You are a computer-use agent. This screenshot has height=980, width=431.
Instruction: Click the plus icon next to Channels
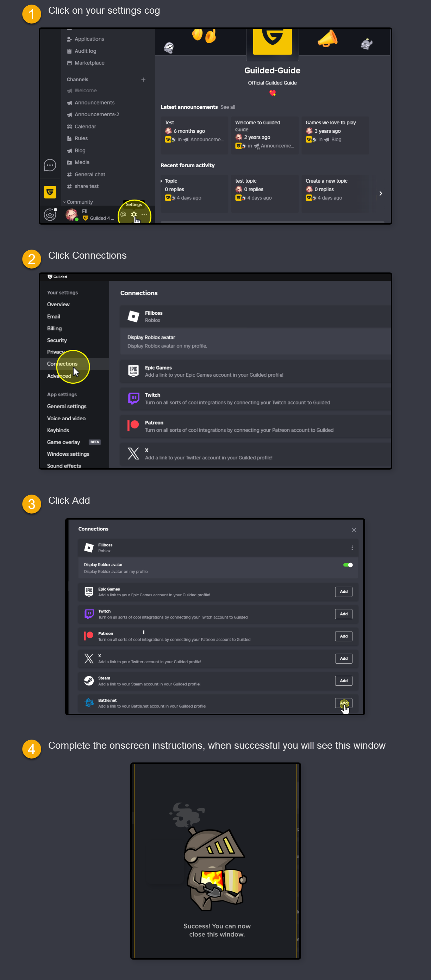143,80
